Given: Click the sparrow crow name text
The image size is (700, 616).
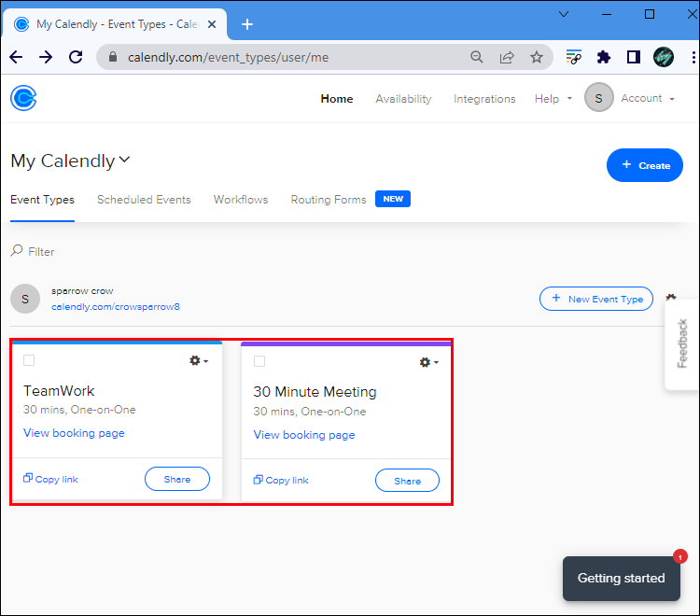Looking at the screenshot, I should point(82,291).
